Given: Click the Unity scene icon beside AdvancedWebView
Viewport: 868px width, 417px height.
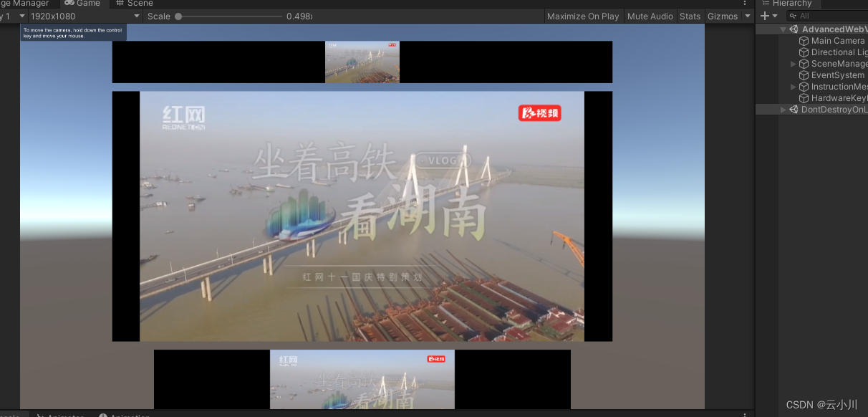Looking at the screenshot, I should (792, 29).
